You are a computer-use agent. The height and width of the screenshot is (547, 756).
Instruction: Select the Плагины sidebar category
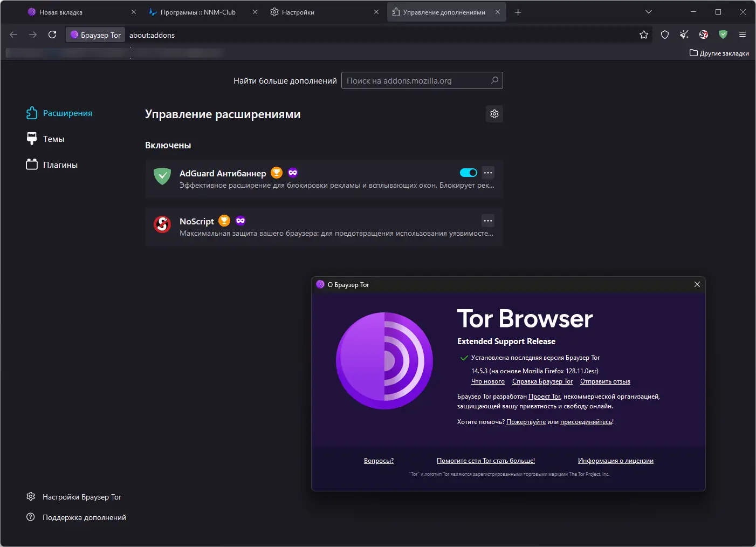coord(52,165)
